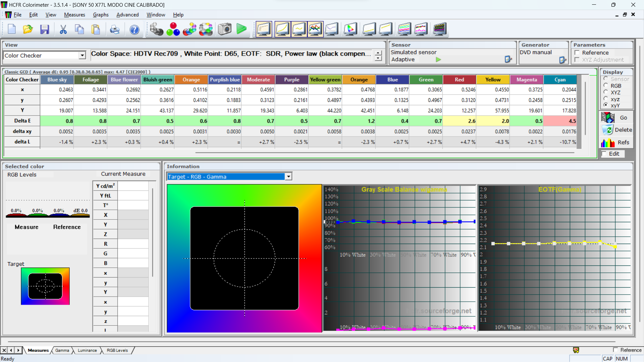Click the camera measure icon in toolbar
Image resolution: width=644 pixels, height=362 pixels.
[x=224, y=29]
